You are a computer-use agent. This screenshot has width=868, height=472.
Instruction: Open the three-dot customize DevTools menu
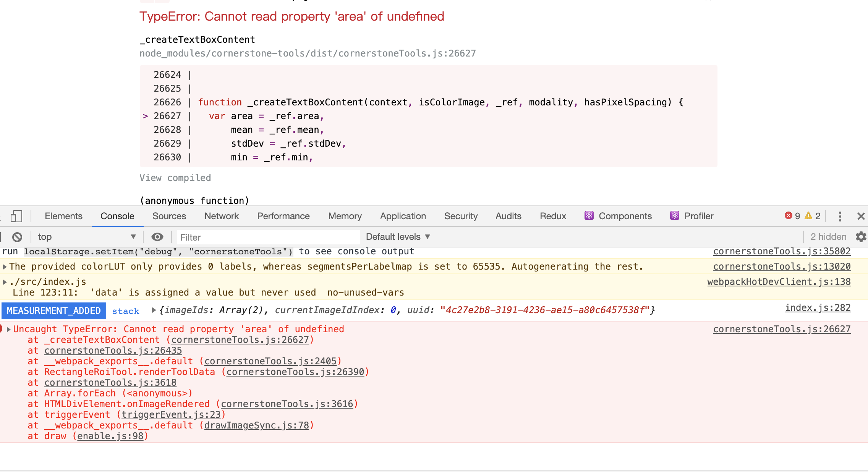point(840,216)
